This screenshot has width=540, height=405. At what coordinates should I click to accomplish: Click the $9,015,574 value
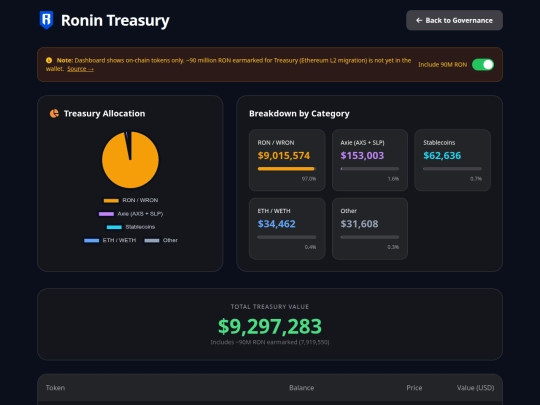(x=284, y=156)
